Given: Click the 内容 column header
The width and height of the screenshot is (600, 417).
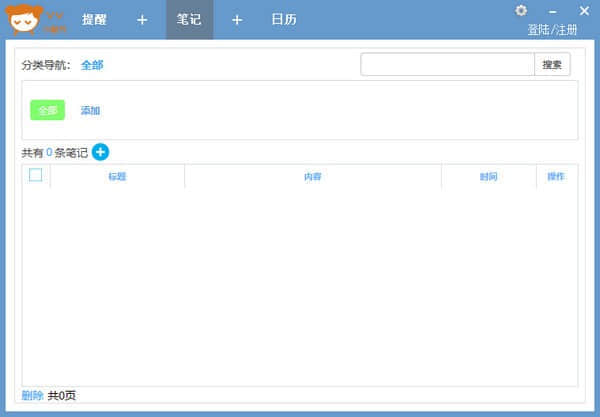Looking at the screenshot, I should tap(313, 176).
